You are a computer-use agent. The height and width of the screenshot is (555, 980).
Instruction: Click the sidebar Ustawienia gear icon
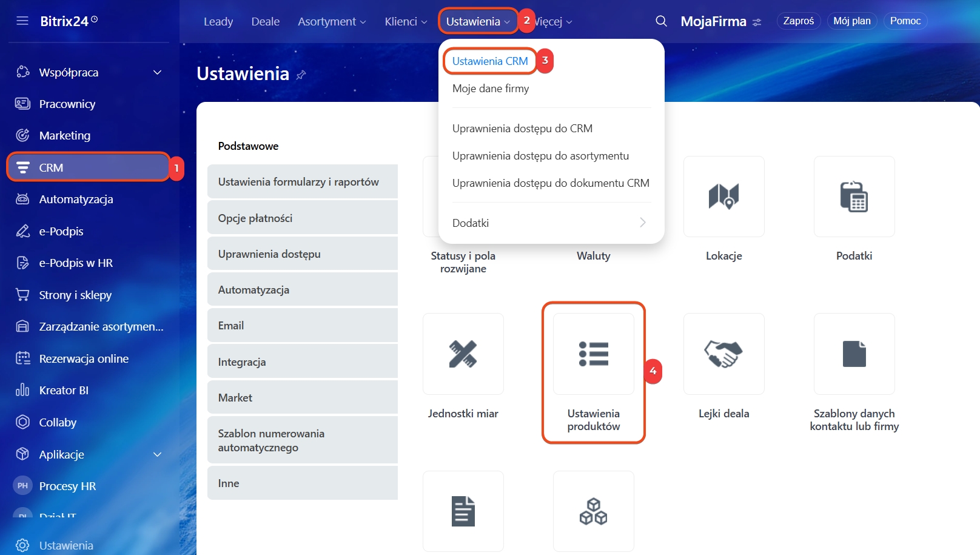[23, 545]
